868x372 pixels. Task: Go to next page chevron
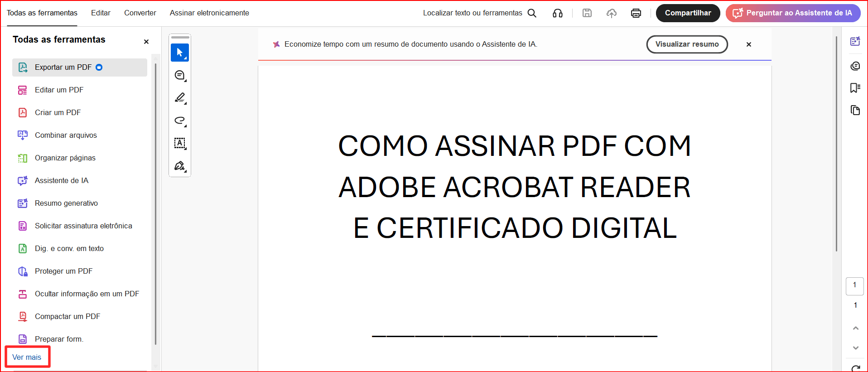point(856,348)
